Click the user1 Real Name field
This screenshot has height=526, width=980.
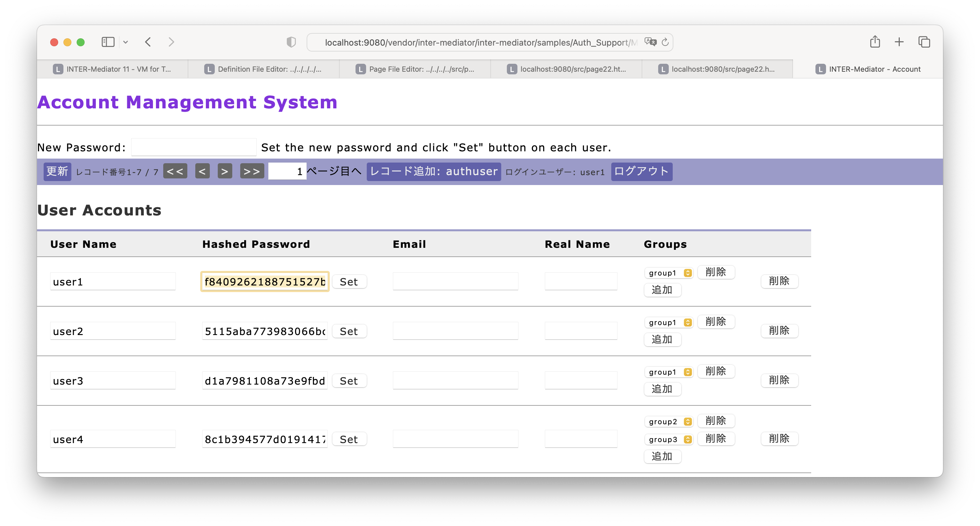click(x=581, y=282)
